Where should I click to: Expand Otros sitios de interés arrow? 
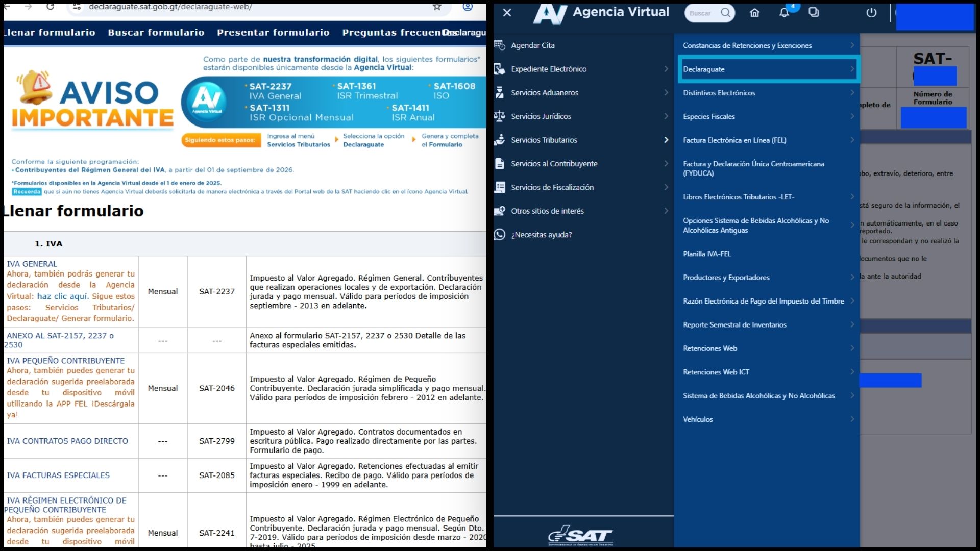coord(666,211)
